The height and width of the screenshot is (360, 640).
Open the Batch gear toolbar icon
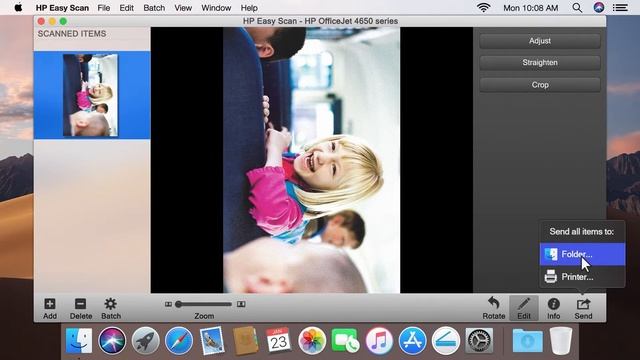(x=111, y=304)
